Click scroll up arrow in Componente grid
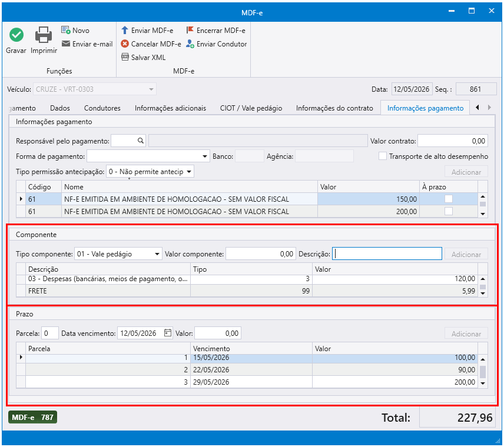This screenshot has height=447, width=504. [x=482, y=279]
